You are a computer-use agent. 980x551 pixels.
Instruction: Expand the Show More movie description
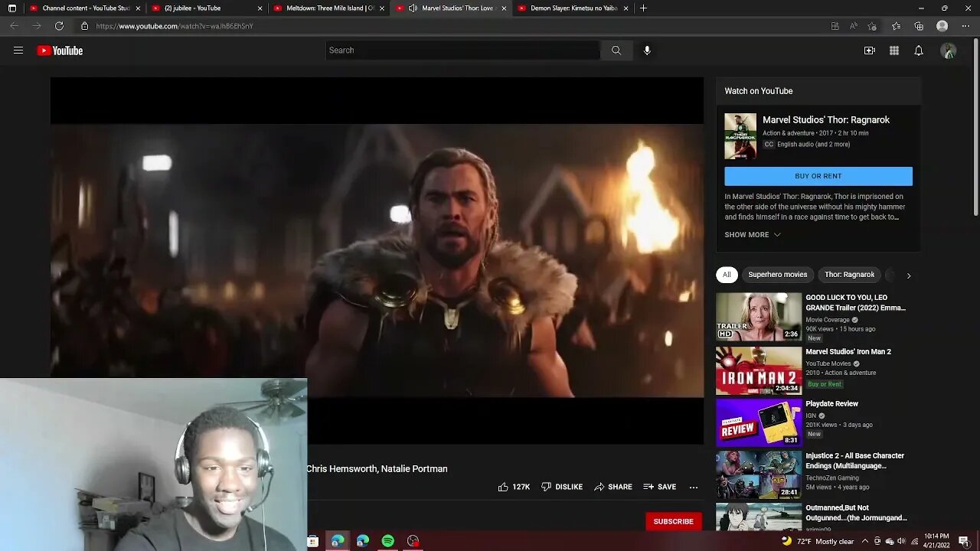753,235
